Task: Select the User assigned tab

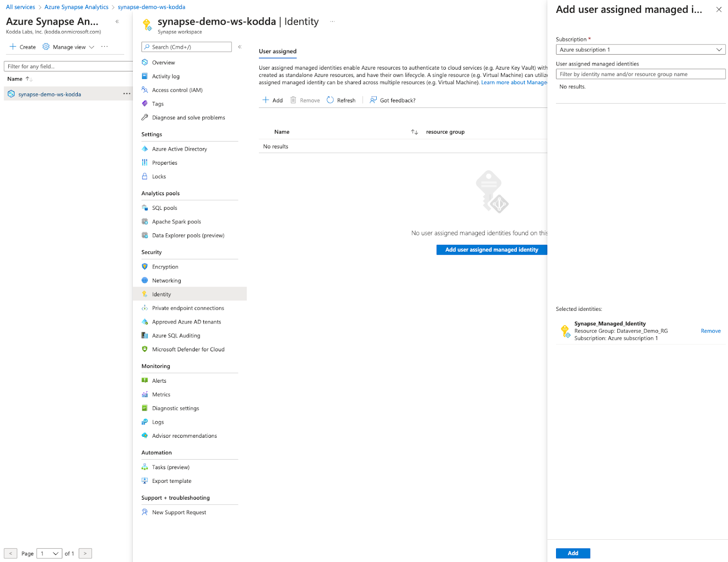Action: 278,51
